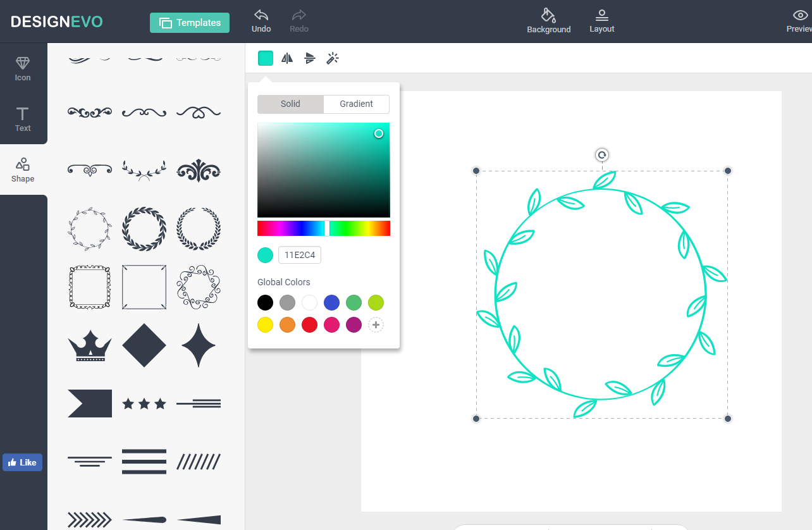Choose the three thick bars shape
Viewport: 812px width, 530px height.
click(144, 462)
